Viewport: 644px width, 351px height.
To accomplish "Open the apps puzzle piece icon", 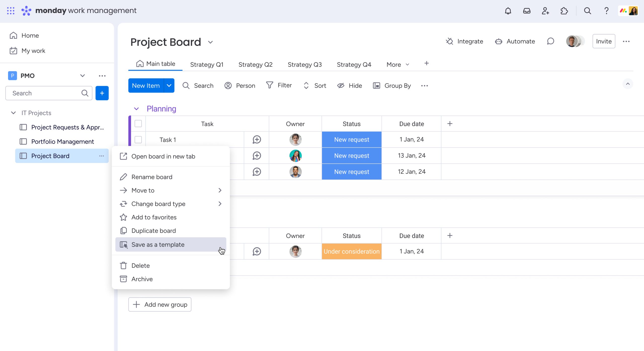I will click(564, 11).
